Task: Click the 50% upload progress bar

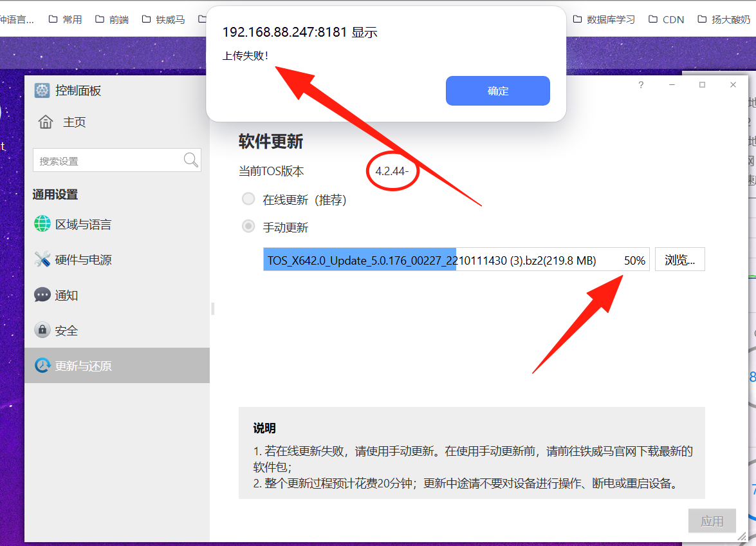Action: (x=456, y=259)
